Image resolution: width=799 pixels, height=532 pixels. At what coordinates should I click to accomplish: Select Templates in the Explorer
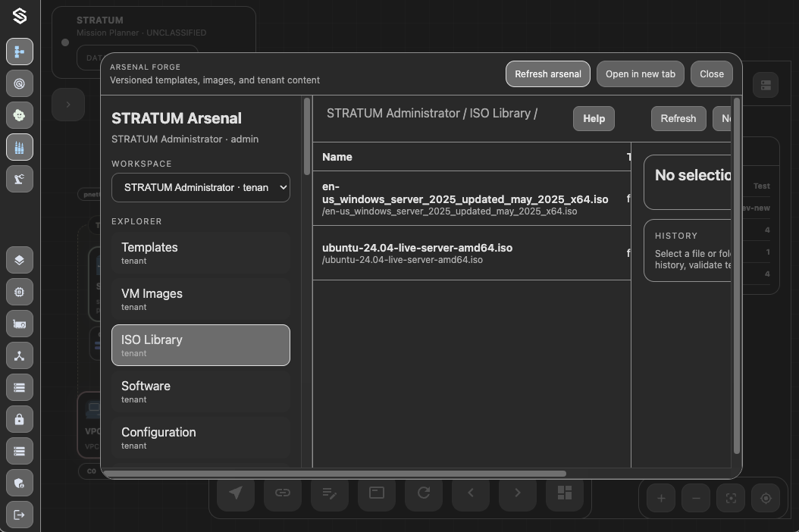(x=201, y=253)
